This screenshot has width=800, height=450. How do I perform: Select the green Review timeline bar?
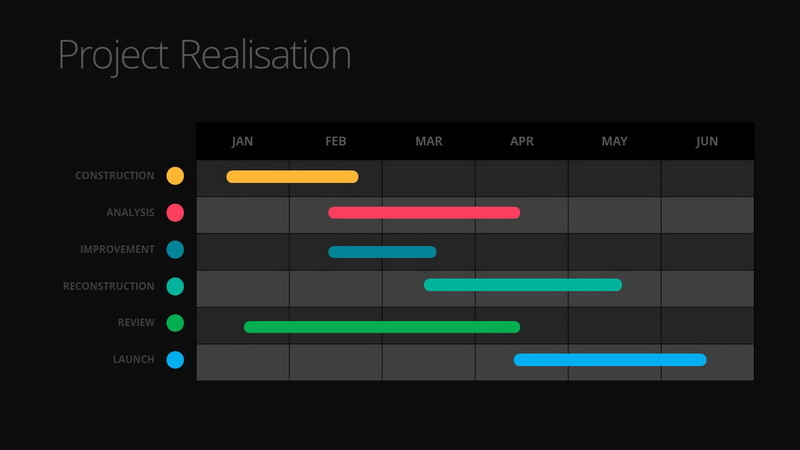point(382,327)
